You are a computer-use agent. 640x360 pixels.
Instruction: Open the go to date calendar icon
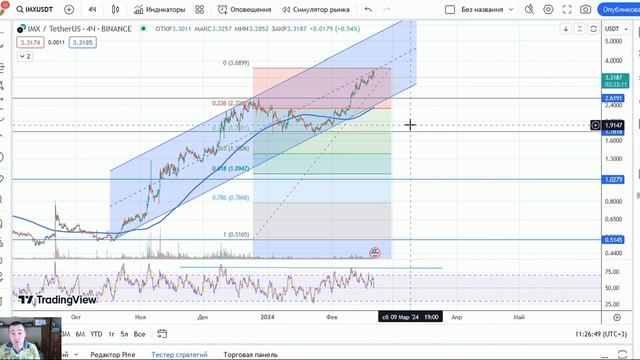(162, 334)
